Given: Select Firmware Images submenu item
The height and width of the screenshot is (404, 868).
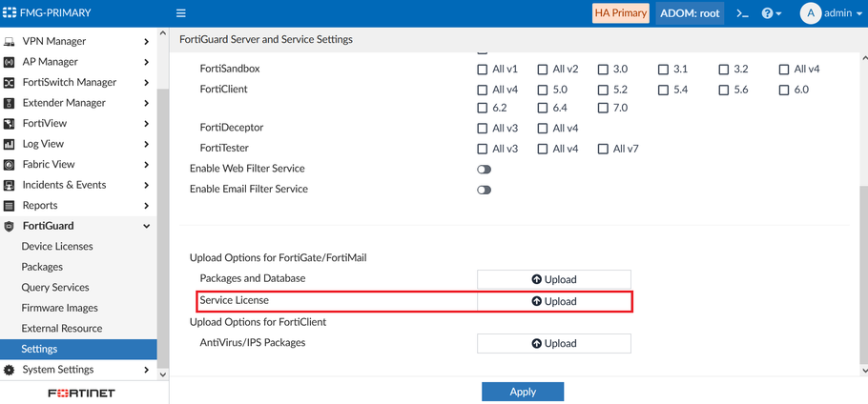Looking at the screenshot, I should 59,308.
